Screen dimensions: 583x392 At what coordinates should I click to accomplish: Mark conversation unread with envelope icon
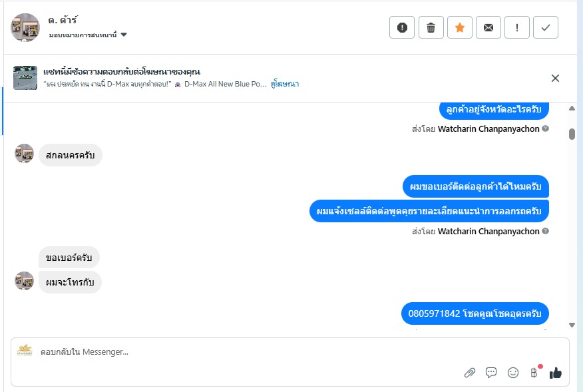click(488, 27)
